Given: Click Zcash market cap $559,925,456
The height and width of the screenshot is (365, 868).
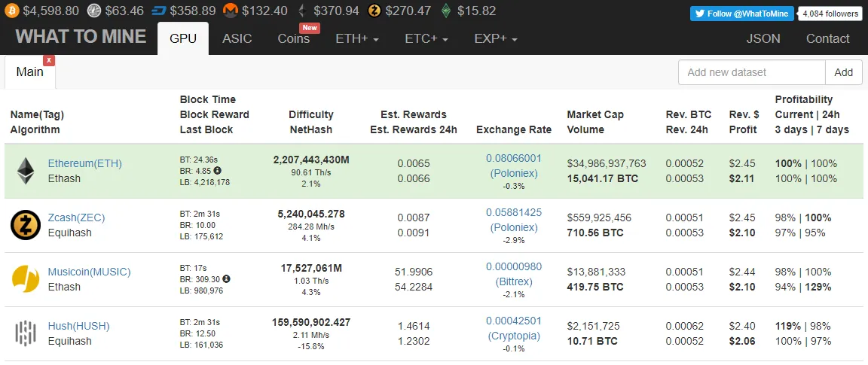Looking at the screenshot, I should [x=599, y=218].
